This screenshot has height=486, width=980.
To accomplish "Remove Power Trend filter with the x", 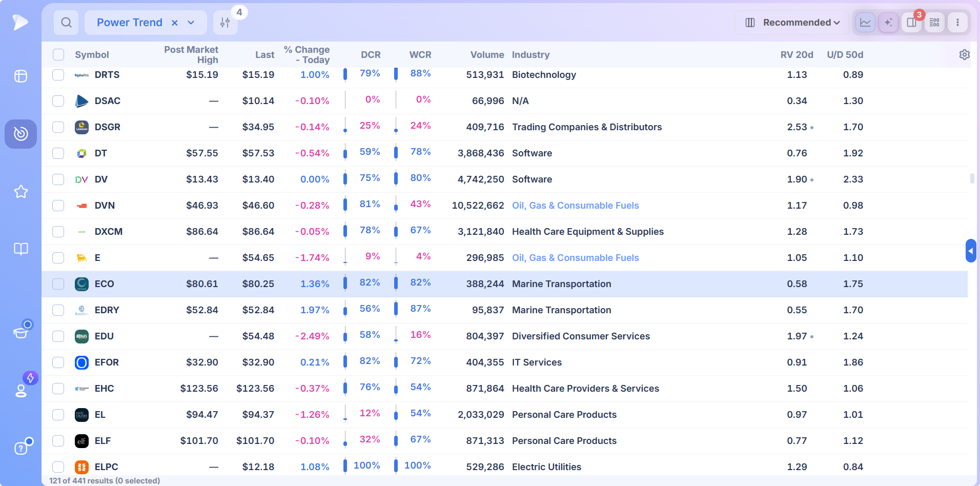I will [175, 23].
